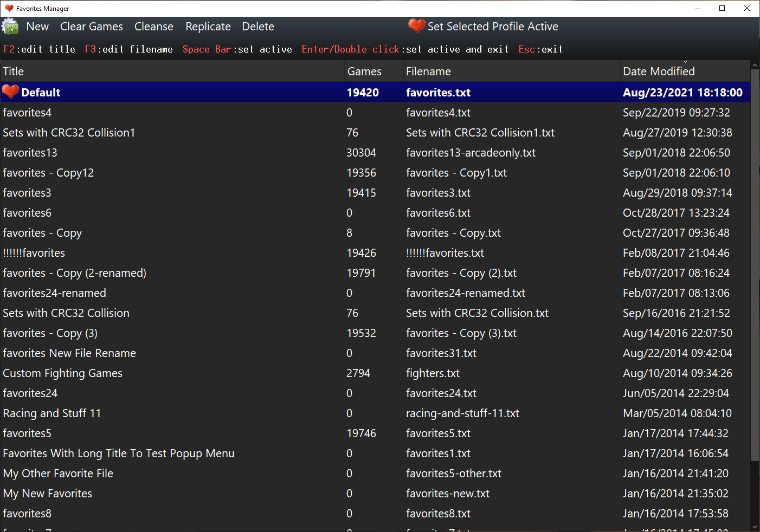Click Set Selected Profile Active
This screenshot has width=760, height=532.
492,27
